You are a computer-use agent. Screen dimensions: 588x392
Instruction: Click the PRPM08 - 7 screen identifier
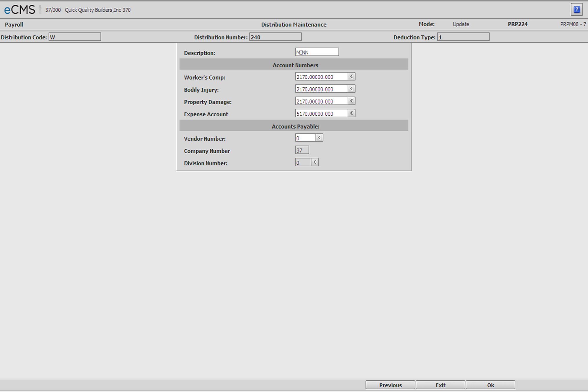[573, 24]
